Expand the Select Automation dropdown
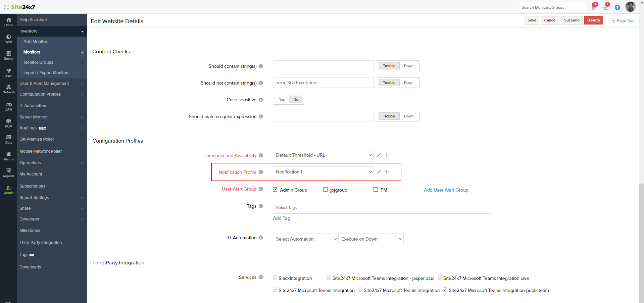The image size is (644, 303). (305, 239)
